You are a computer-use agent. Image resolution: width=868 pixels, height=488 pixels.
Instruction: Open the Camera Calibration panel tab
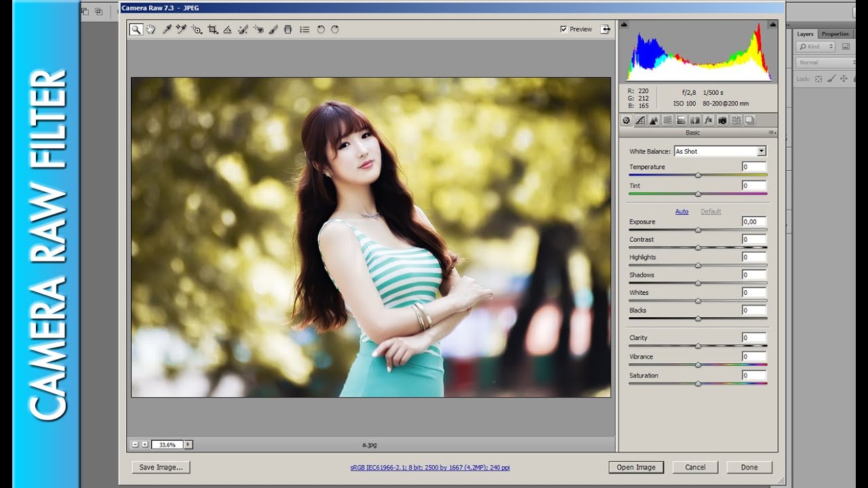click(722, 120)
